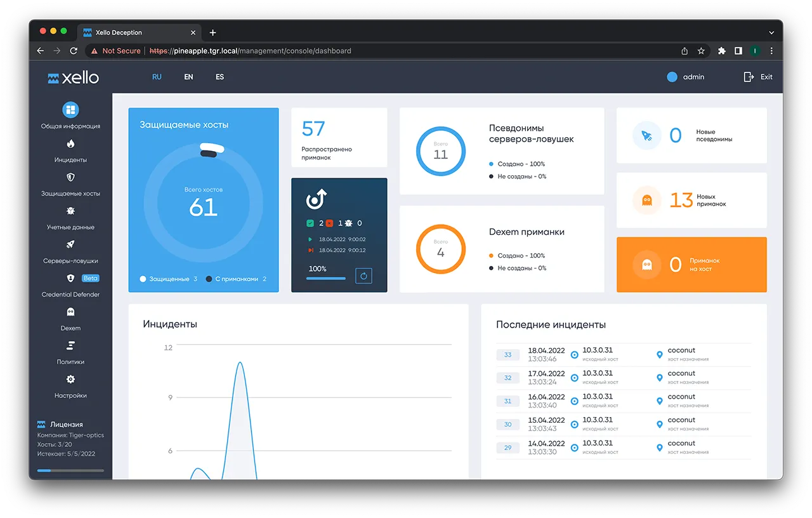The image size is (812, 518).
Task: Switch language to EN
Action: pyautogui.click(x=188, y=77)
